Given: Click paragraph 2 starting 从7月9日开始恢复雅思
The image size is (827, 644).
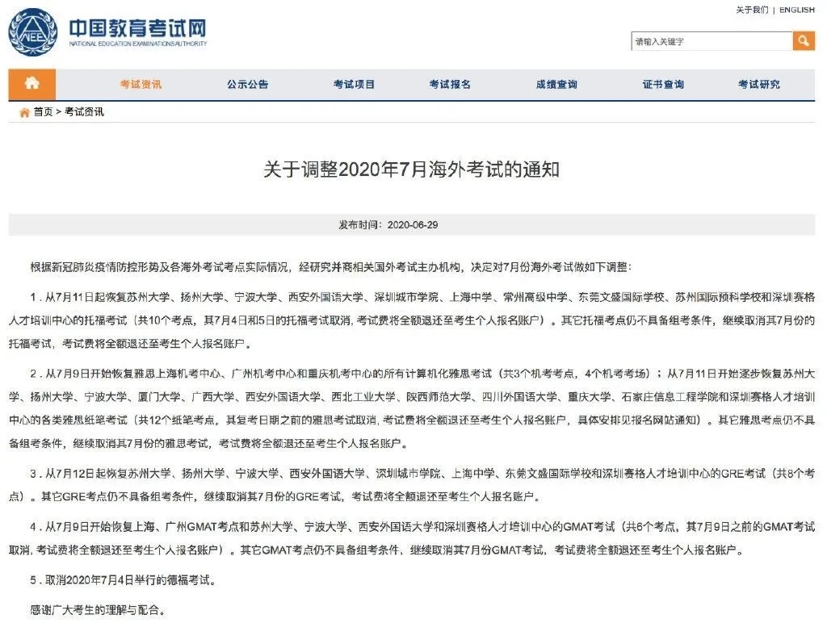Looking at the screenshot, I should pyautogui.click(x=411, y=408).
